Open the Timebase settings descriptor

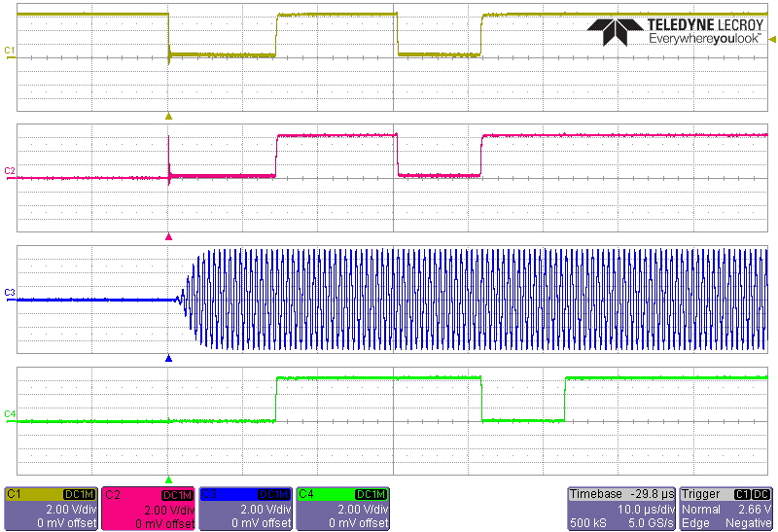(x=620, y=509)
